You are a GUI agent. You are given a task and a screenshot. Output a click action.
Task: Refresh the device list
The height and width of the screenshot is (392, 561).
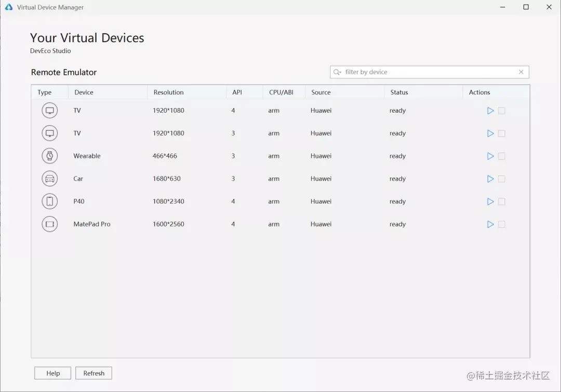point(94,373)
